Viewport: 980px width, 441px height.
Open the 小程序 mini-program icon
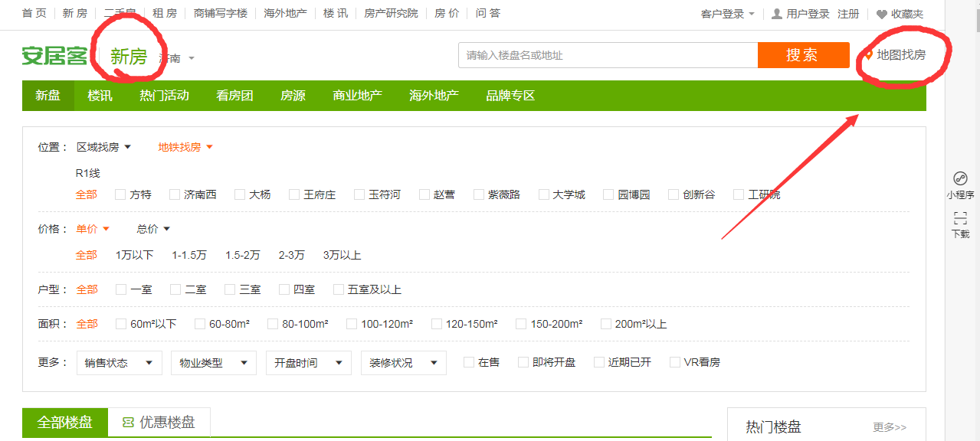[x=960, y=178]
